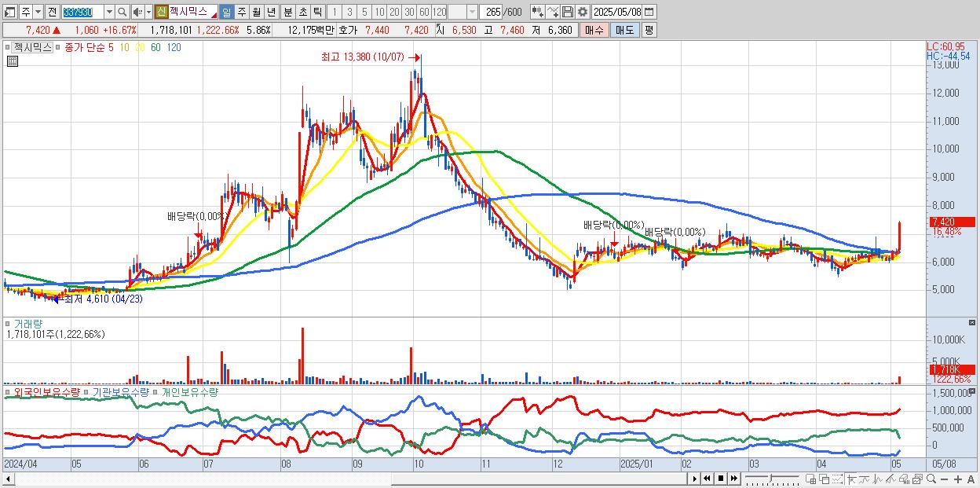Click the add chart window icon at bottom

pos(810,479)
